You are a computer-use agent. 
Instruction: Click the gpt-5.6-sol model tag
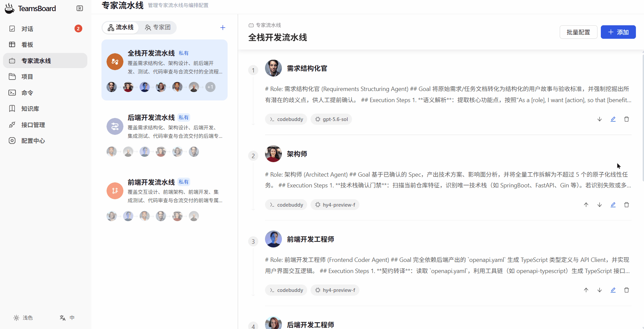[x=331, y=119]
